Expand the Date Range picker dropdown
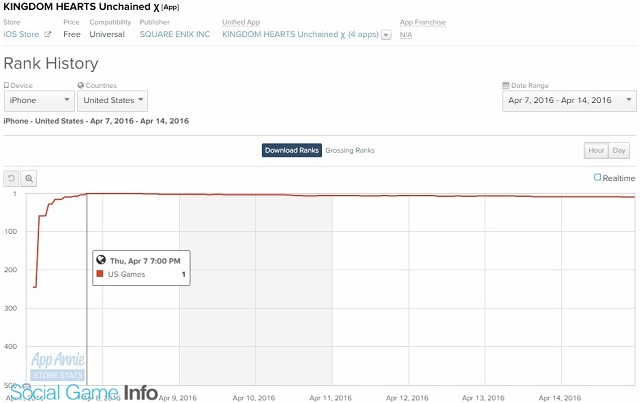This screenshot has height=403, width=640. [567, 101]
